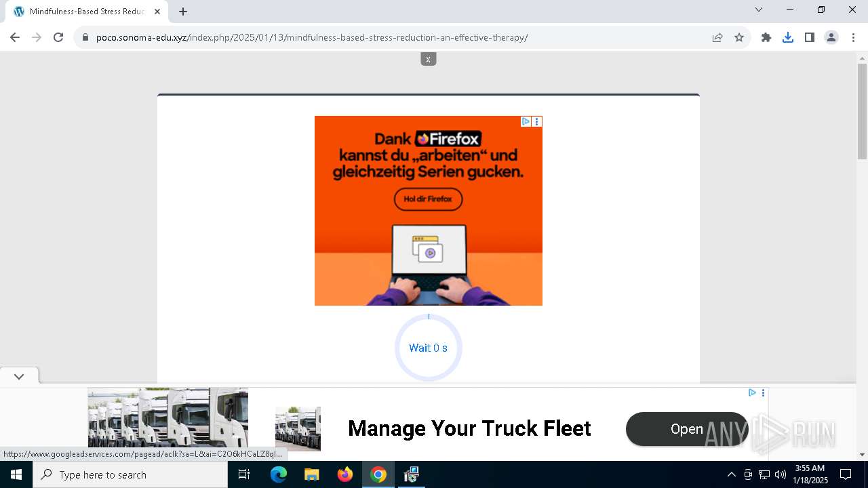Collapse the bottom ad banner chevron
Screen dimensions: 868x488
19,376
